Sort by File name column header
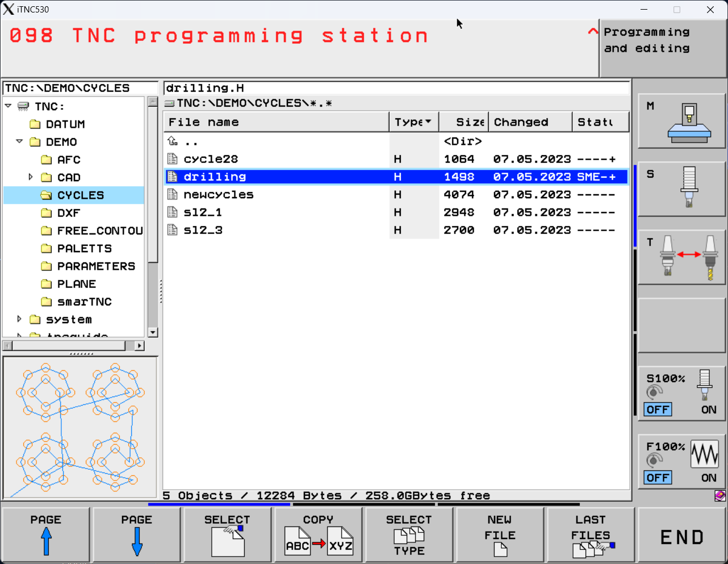Screen dimensions: 728x564 [x=276, y=122]
